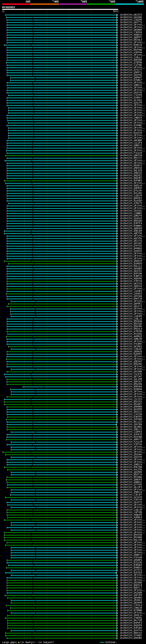Pick the UniRef100_C3ZYW1 label

click(x=131, y=65)
